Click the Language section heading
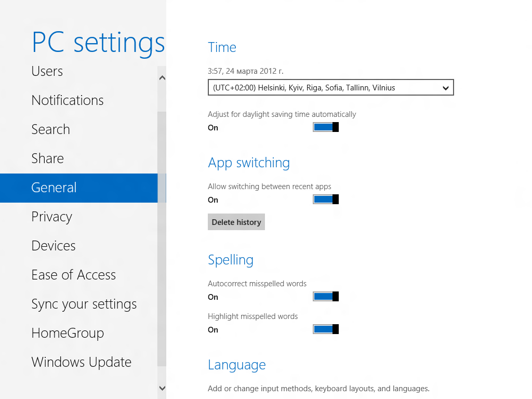The width and height of the screenshot is (532, 399). pos(237,365)
